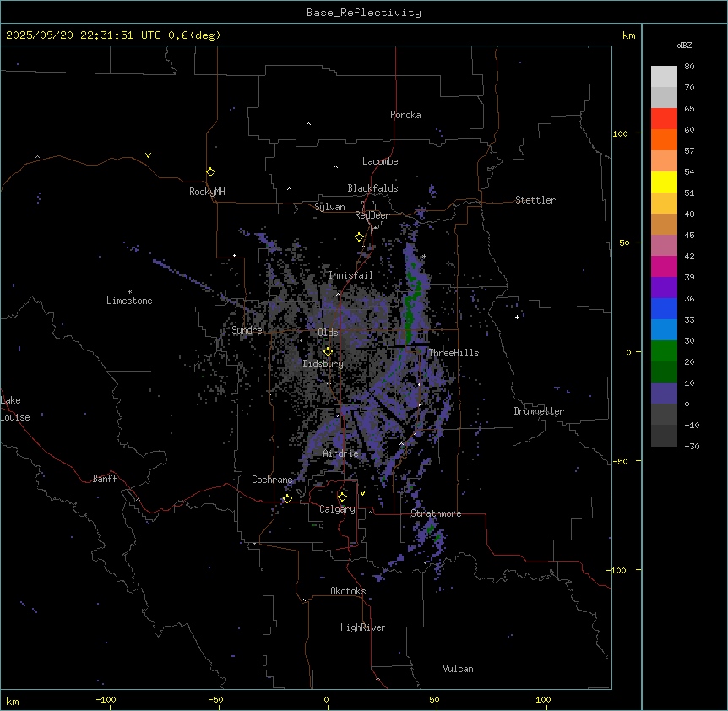Select the Banff town label
728x711 pixels.
pos(105,479)
